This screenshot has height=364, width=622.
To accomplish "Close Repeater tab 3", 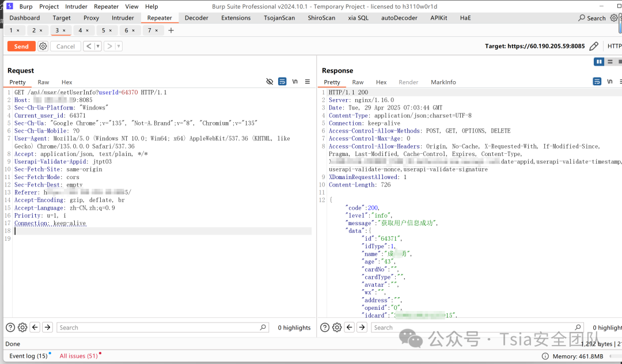I will click(x=64, y=31).
